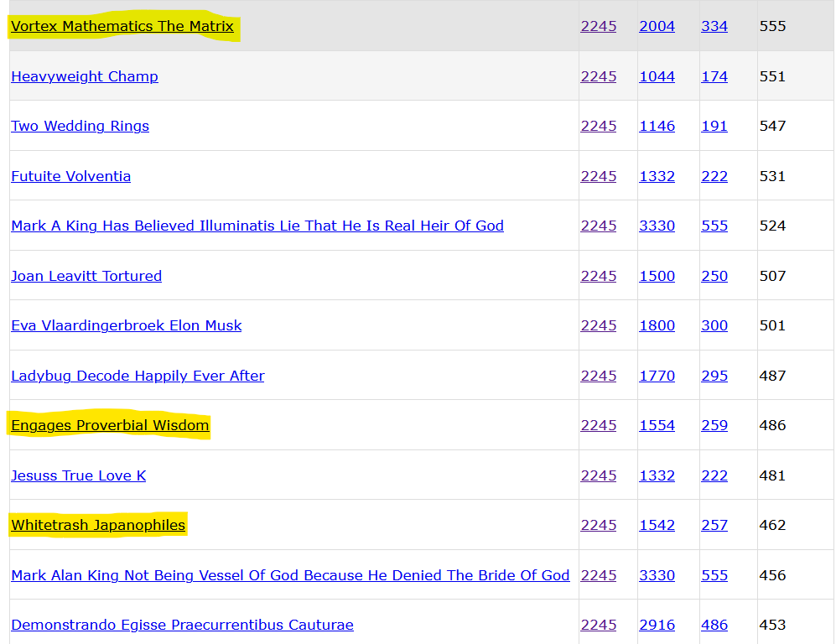Click 2245 in the Heavyweight Champ row
Viewport: 836px width, 644px height.
[x=598, y=76]
